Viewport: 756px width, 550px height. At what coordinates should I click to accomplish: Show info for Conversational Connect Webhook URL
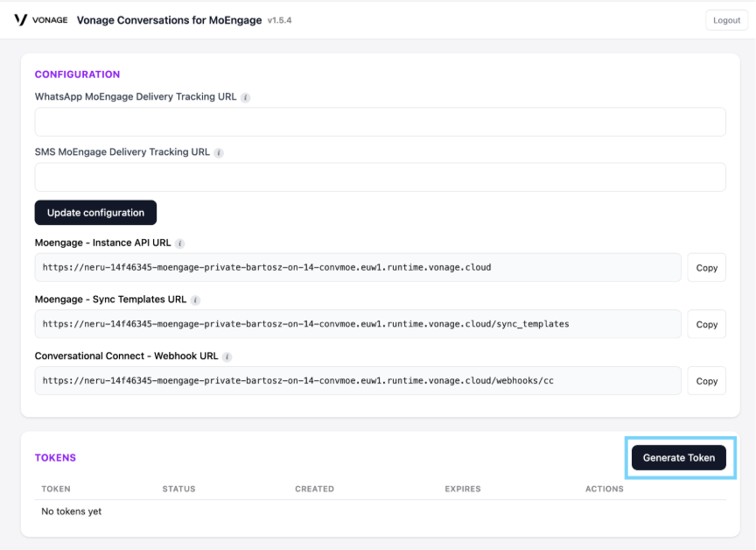pos(227,356)
